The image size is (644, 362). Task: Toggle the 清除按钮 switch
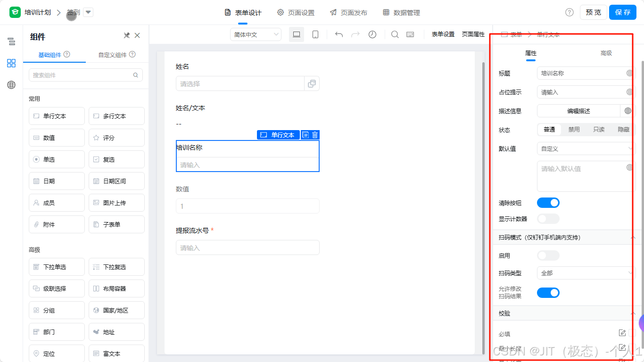pyautogui.click(x=548, y=203)
